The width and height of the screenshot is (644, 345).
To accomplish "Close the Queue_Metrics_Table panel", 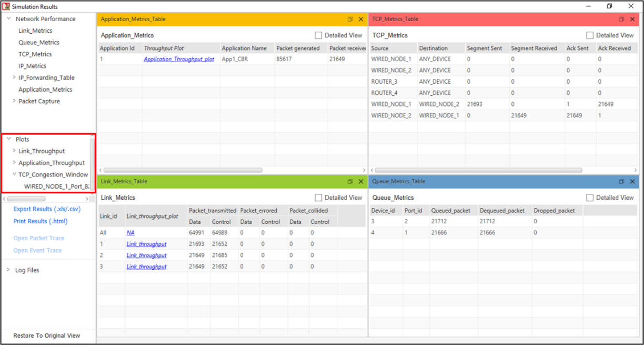I will pyautogui.click(x=632, y=182).
